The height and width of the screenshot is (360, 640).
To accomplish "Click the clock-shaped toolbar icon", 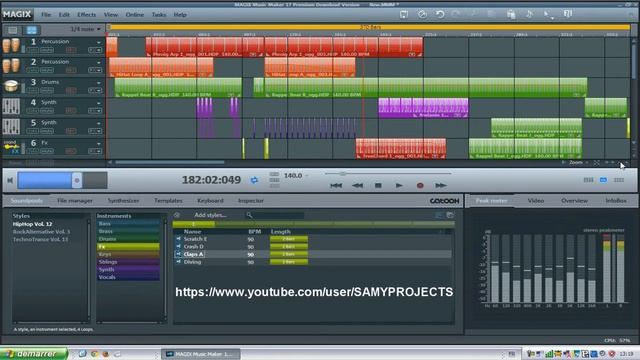I will 422,14.
